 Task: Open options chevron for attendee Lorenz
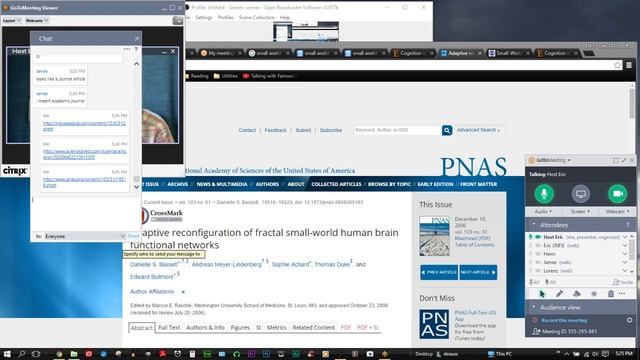tap(624, 271)
